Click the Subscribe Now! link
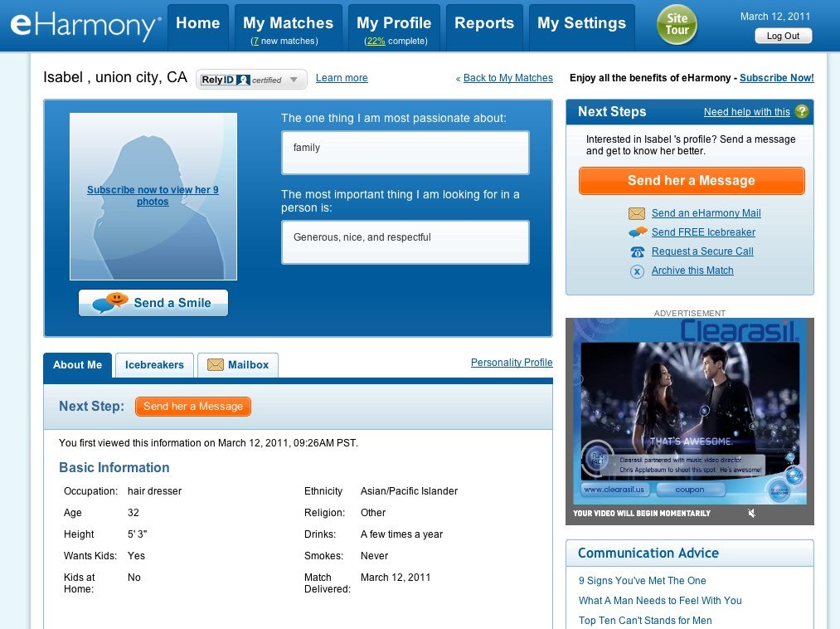840x629 pixels. click(x=776, y=78)
